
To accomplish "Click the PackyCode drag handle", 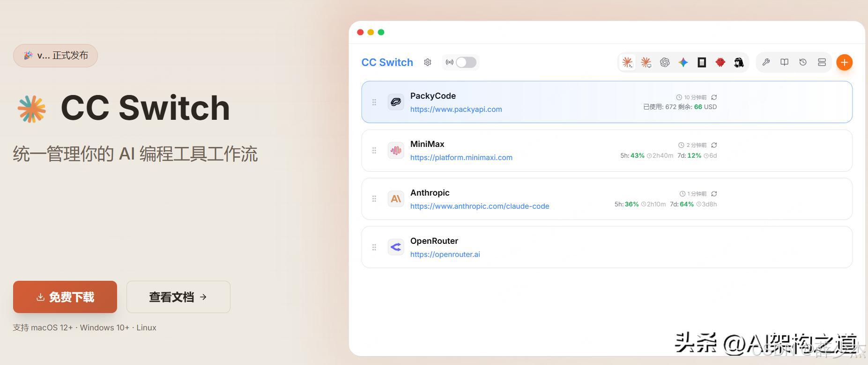I will 374,102.
